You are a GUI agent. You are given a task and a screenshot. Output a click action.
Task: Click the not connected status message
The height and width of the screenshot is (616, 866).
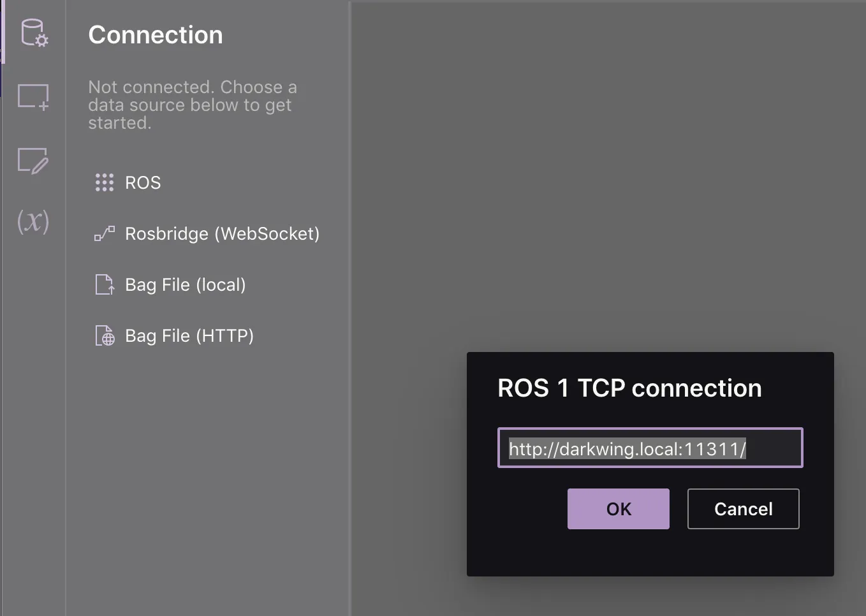coord(192,105)
